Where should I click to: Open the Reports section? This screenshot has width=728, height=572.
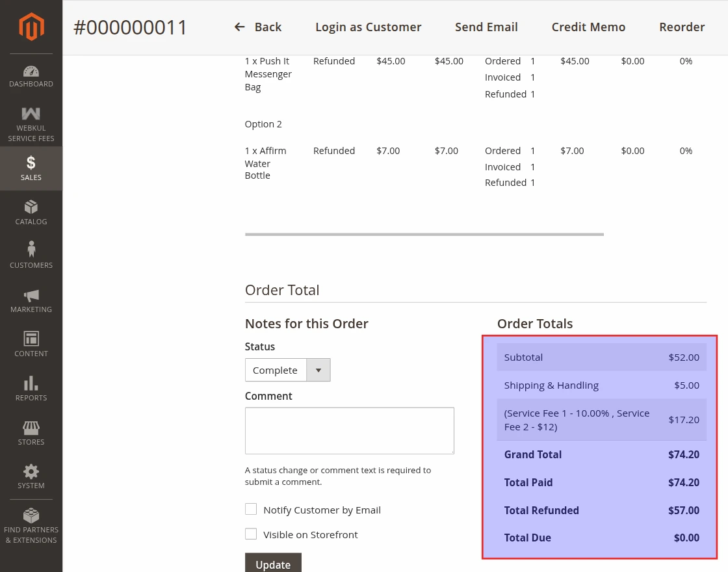pyautogui.click(x=31, y=388)
